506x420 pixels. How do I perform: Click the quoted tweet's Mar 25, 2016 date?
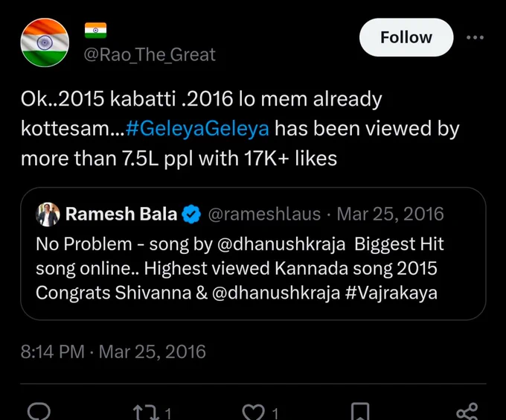point(390,214)
